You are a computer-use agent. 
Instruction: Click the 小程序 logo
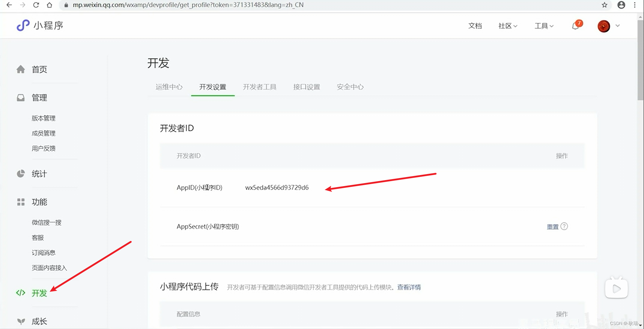coord(40,25)
